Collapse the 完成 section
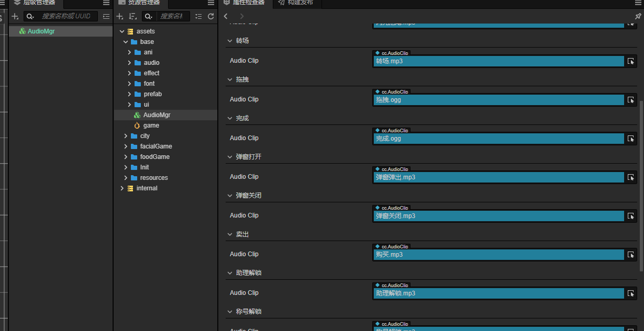Screen dimensions: 644x331 tap(230, 118)
